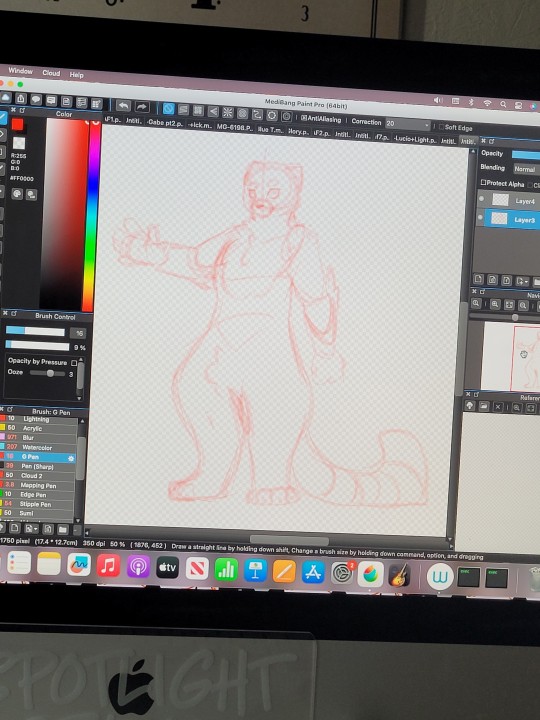The height and width of the screenshot is (720, 540).
Task: Enable the curve snap icon
Action: (x=257, y=114)
